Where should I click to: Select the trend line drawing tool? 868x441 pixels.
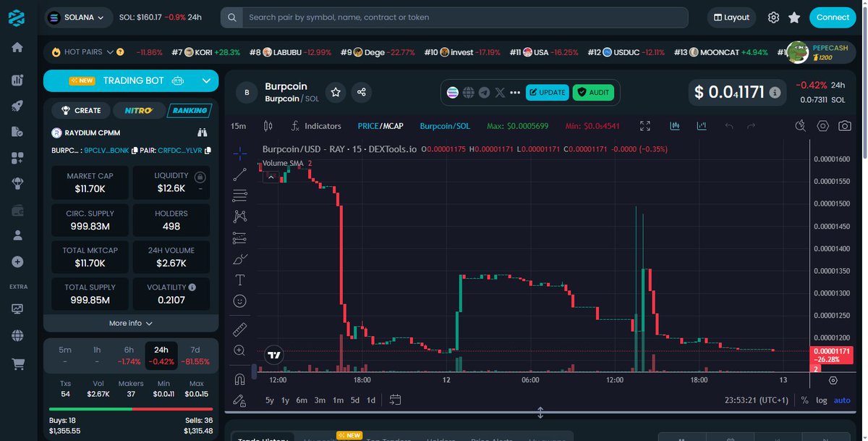tap(240, 175)
